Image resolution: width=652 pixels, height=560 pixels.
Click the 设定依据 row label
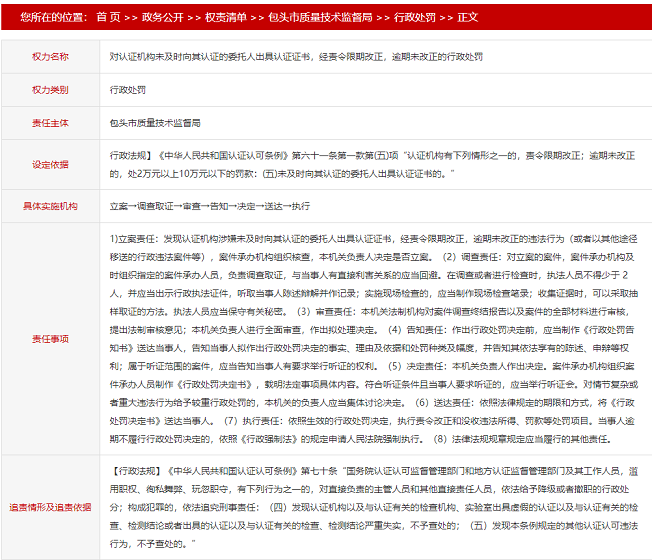tap(50, 165)
